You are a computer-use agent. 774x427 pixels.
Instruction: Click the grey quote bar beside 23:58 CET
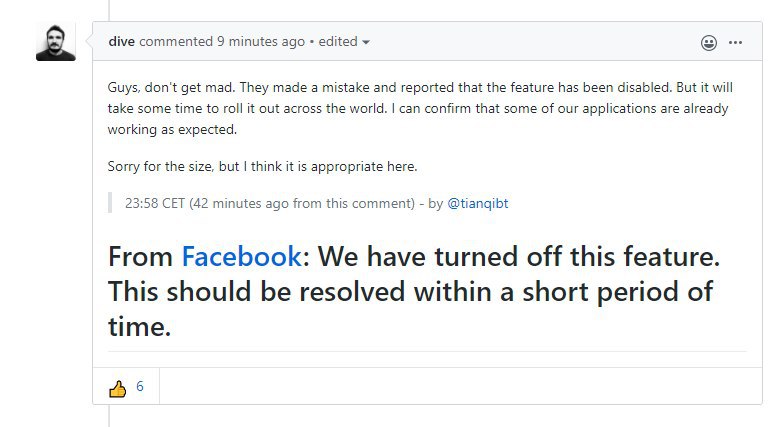pos(109,203)
